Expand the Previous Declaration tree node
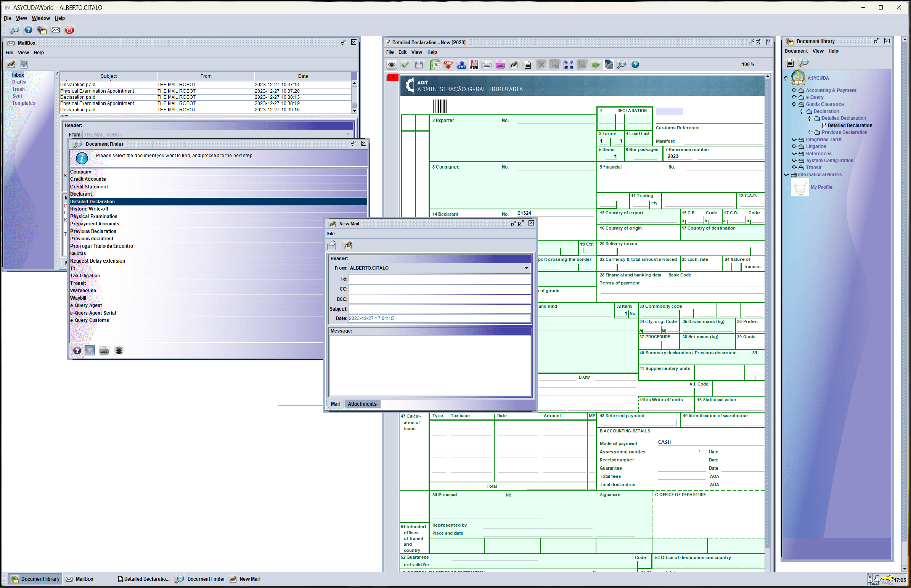This screenshot has height=588, width=911. [810, 132]
